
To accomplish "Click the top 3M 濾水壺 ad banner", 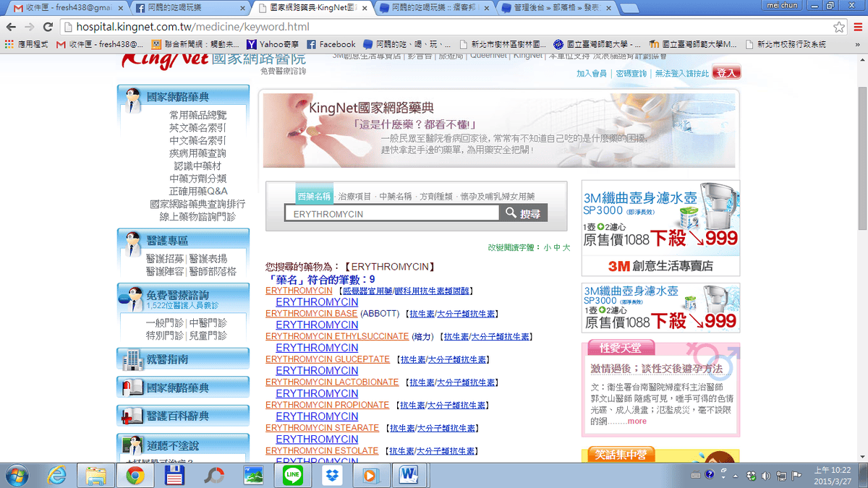I will pos(660,228).
